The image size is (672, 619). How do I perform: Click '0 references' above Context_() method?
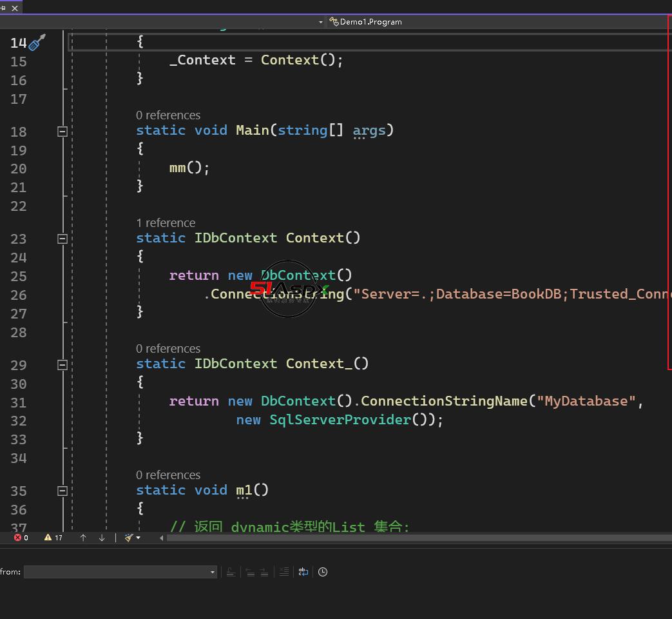(x=168, y=349)
